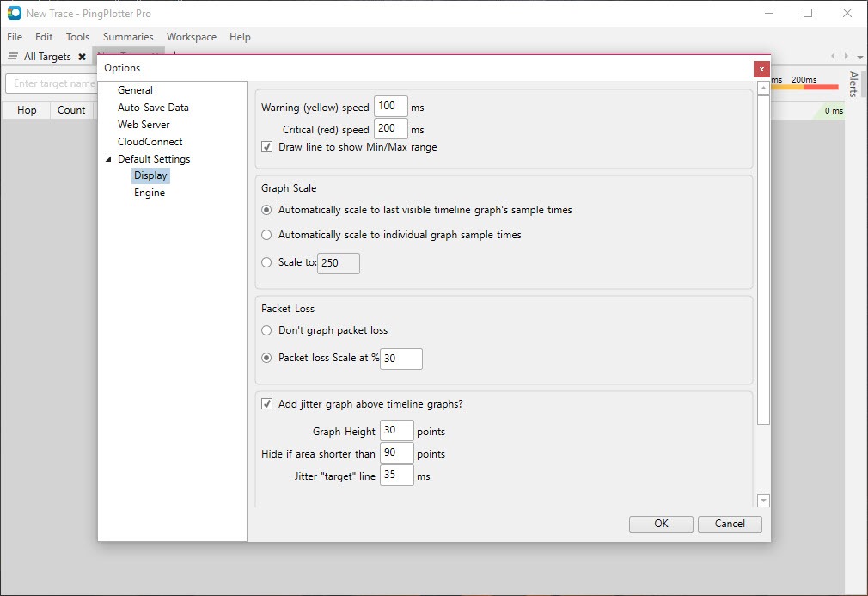Viewport: 868px width, 596px height.
Task: Close the PingPlotter Pro main window
Action: 847,13
